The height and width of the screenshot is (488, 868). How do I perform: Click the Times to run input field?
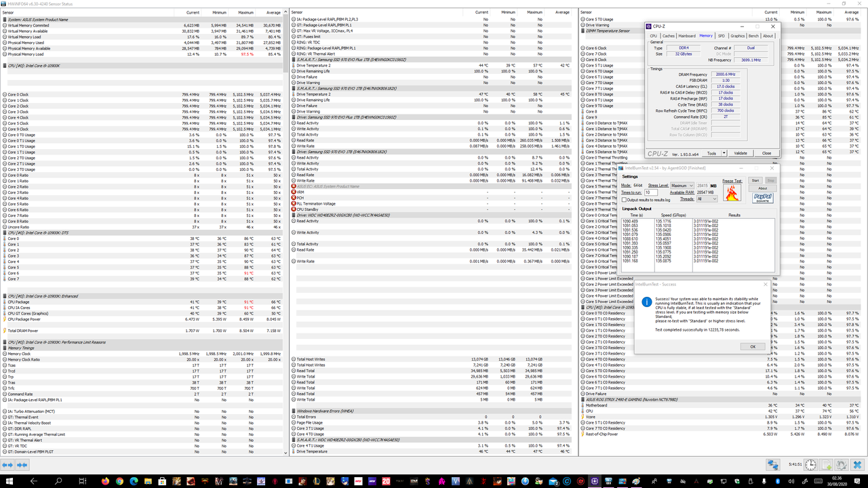651,192
